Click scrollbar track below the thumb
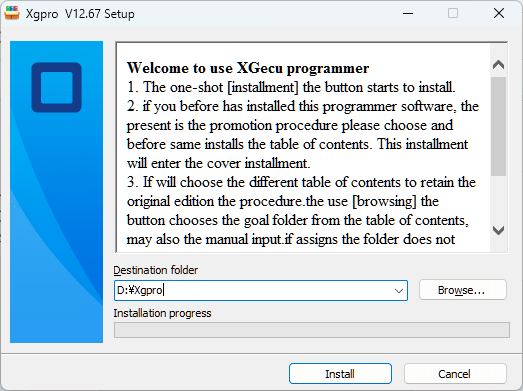 (499, 199)
